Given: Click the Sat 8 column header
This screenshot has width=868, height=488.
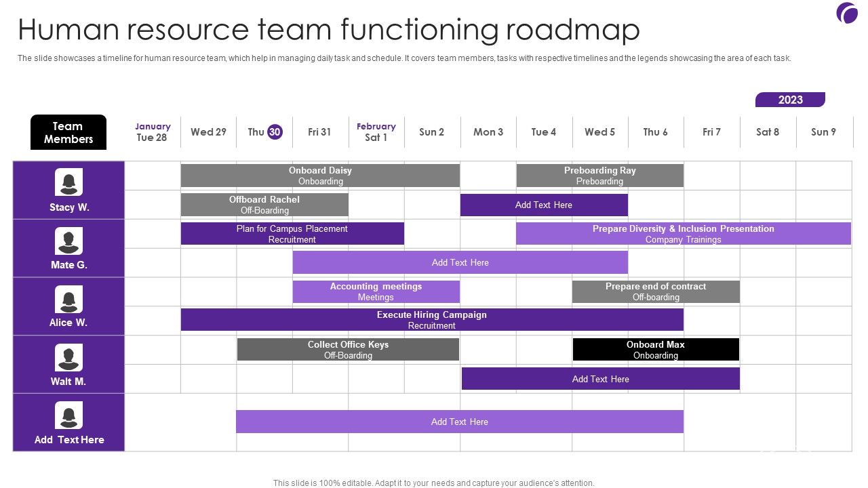Looking at the screenshot, I should point(768,132).
